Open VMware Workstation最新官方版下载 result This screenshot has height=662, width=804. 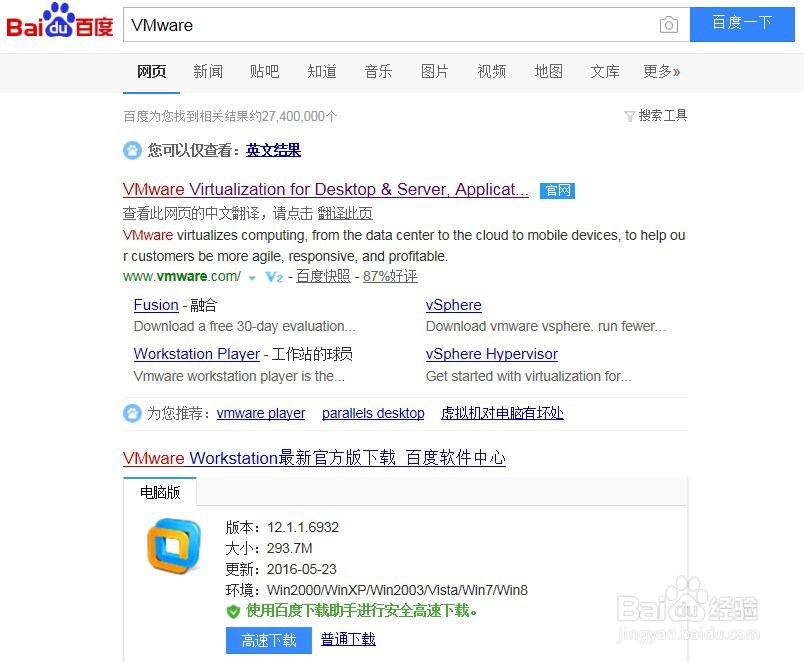point(314,457)
